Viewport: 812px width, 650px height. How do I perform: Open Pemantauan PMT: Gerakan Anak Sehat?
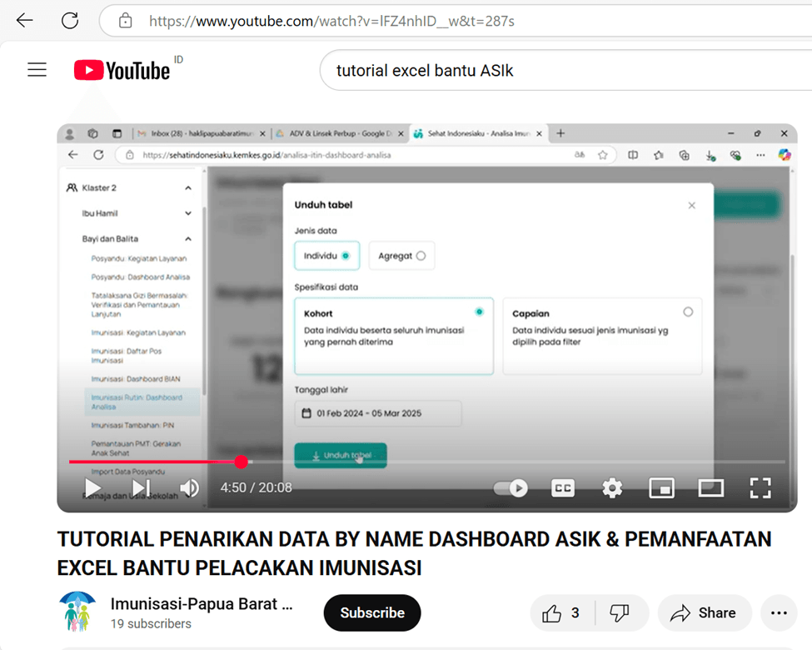click(x=136, y=448)
